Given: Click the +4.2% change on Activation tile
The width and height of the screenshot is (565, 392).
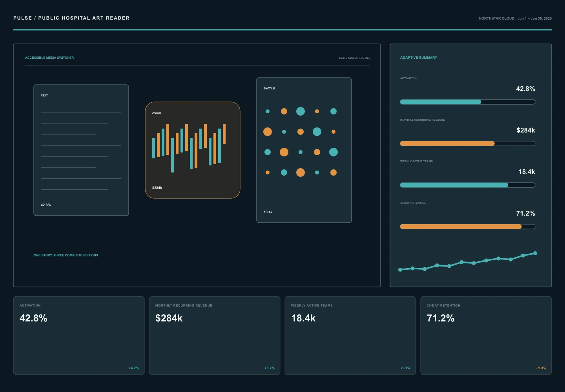Looking at the screenshot, I should click(x=134, y=368).
